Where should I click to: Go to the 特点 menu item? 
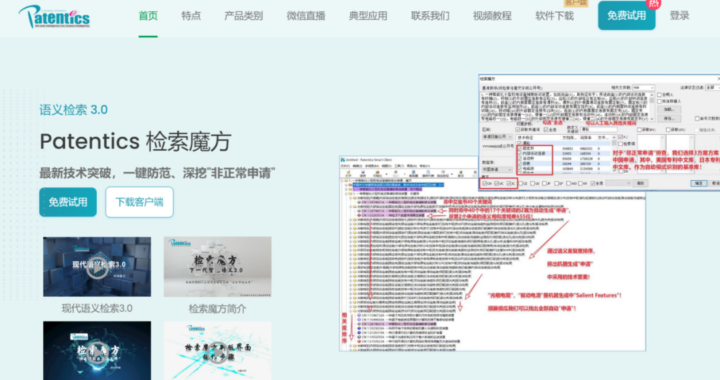click(191, 16)
